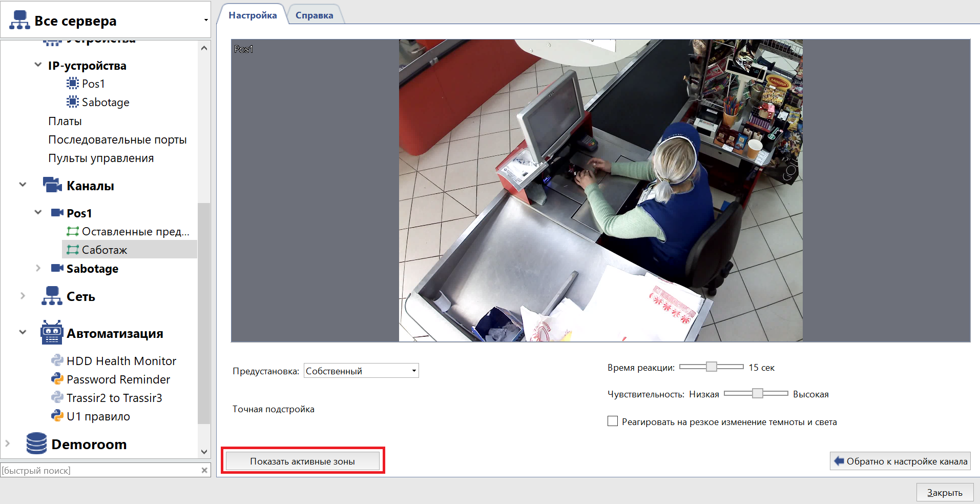Click the camera icon of Sabotage channel
Viewport: 980px width, 504px height.
57,268
